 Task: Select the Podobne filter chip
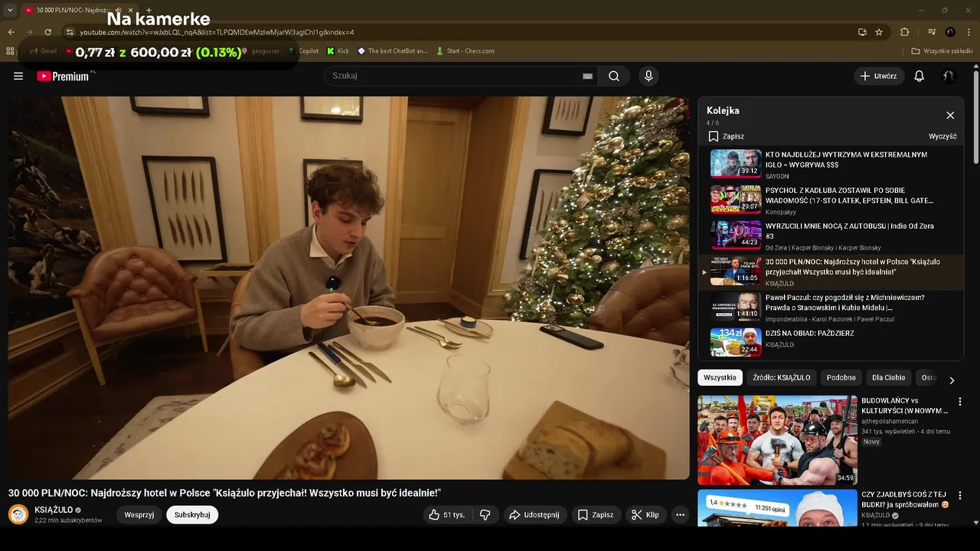pyautogui.click(x=841, y=377)
